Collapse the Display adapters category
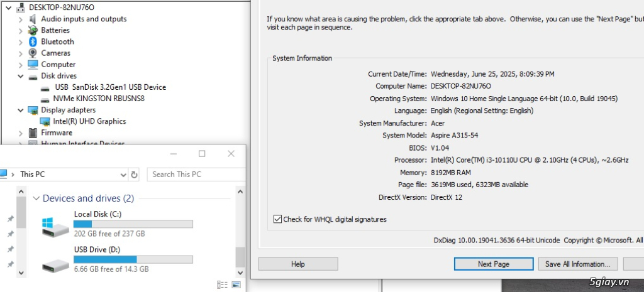The image size is (644, 292). [21, 110]
